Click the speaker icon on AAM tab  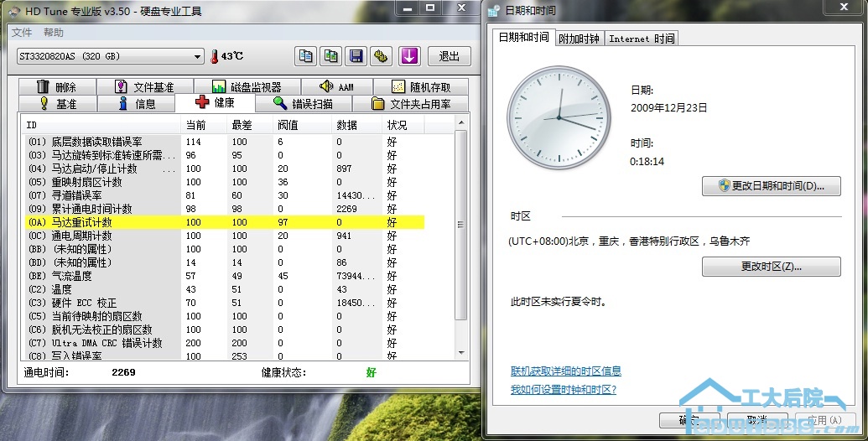point(326,86)
